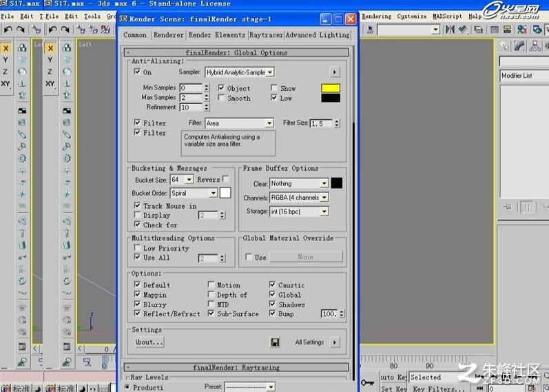Open the Modifier List dropdown

(x=524, y=76)
